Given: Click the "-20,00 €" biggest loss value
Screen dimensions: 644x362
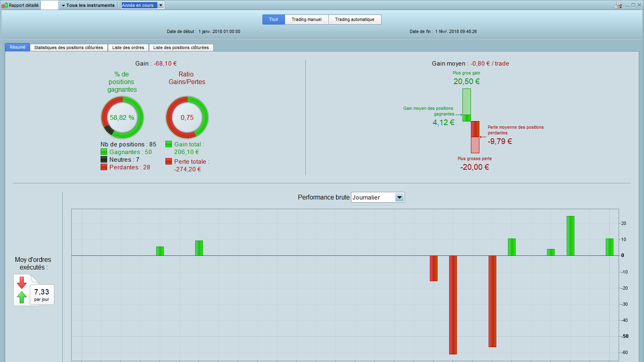Looking at the screenshot, I should point(475,167).
